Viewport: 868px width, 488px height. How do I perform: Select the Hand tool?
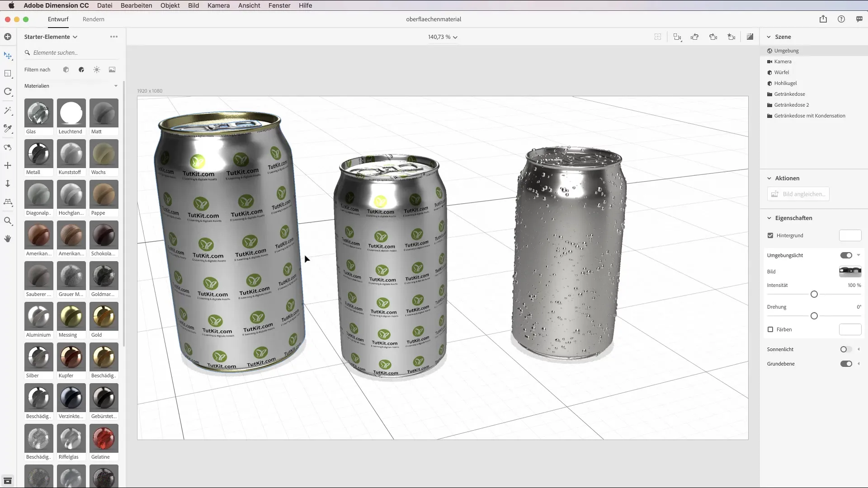click(x=8, y=239)
